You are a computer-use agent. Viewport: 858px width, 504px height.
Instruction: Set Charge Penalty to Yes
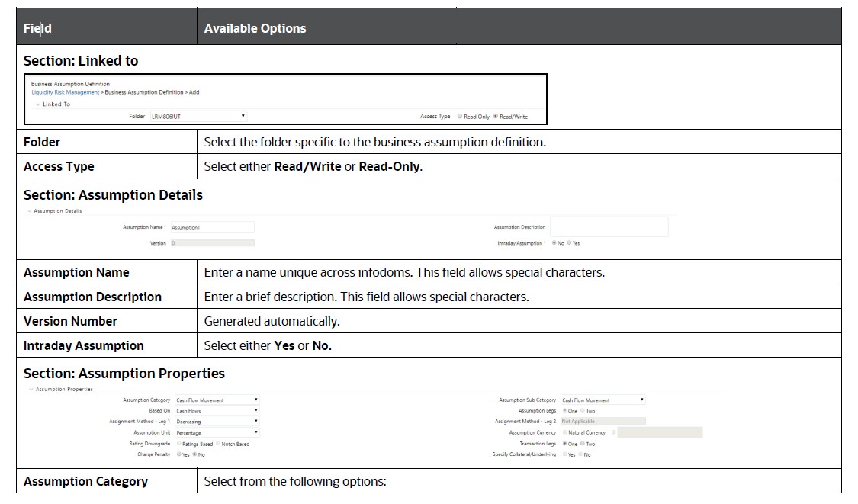[178, 454]
